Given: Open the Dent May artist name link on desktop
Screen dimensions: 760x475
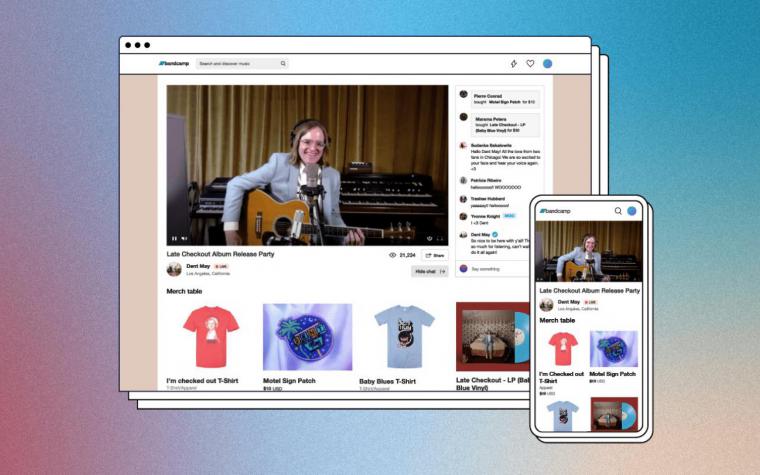Looking at the screenshot, I should pyautogui.click(x=198, y=266).
